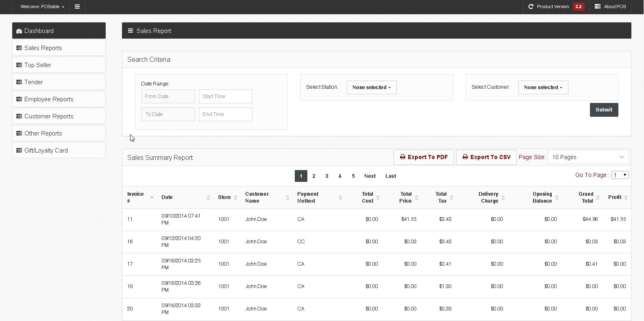This screenshot has width=644, height=321.
Task: Sort by Profit column arrows
Action: 626,198
